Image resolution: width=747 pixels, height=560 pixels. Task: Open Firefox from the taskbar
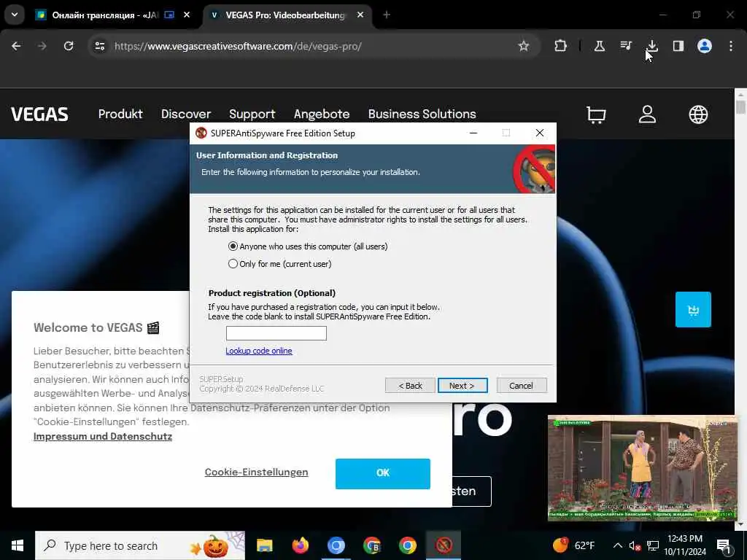click(300, 545)
